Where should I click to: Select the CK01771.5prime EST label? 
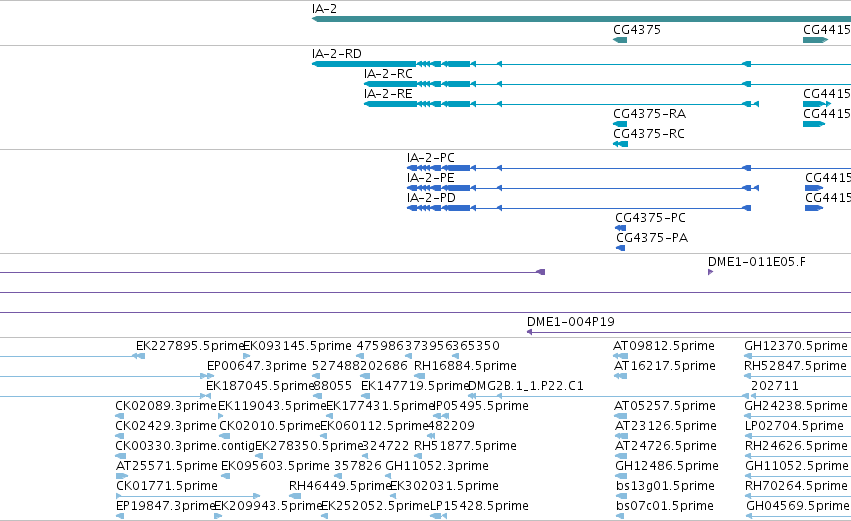pyautogui.click(x=167, y=486)
